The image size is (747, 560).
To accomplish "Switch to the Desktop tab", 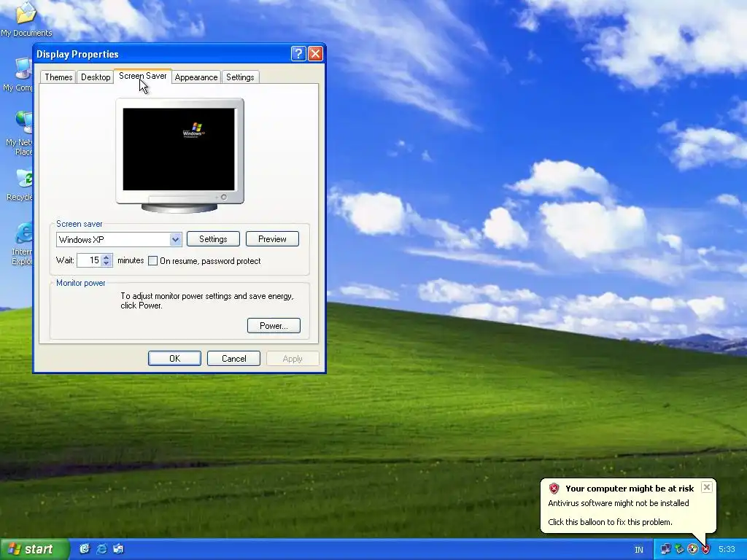I will click(x=96, y=77).
